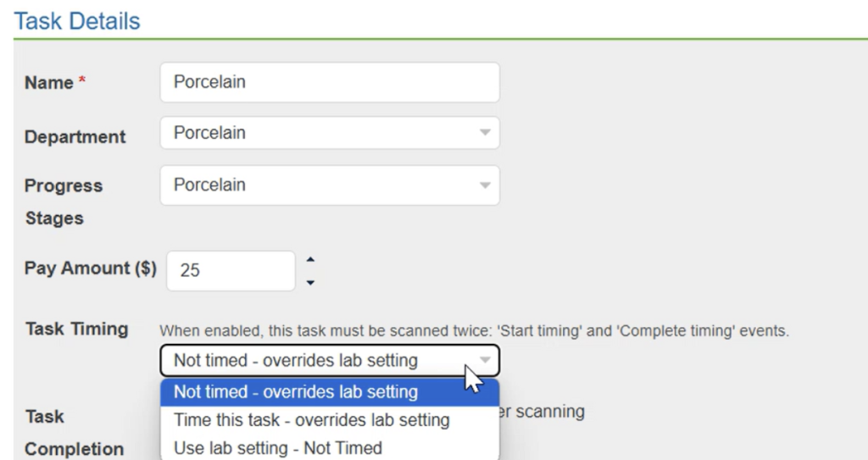Click the Department dropdown arrow
This screenshot has height=460, width=868.
click(x=485, y=133)
